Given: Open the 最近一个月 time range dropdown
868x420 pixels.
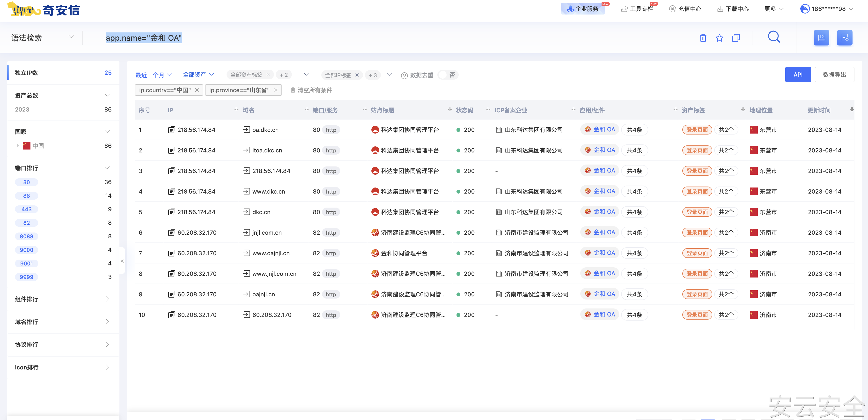Looking at the screenshot, I should [154, 75].
